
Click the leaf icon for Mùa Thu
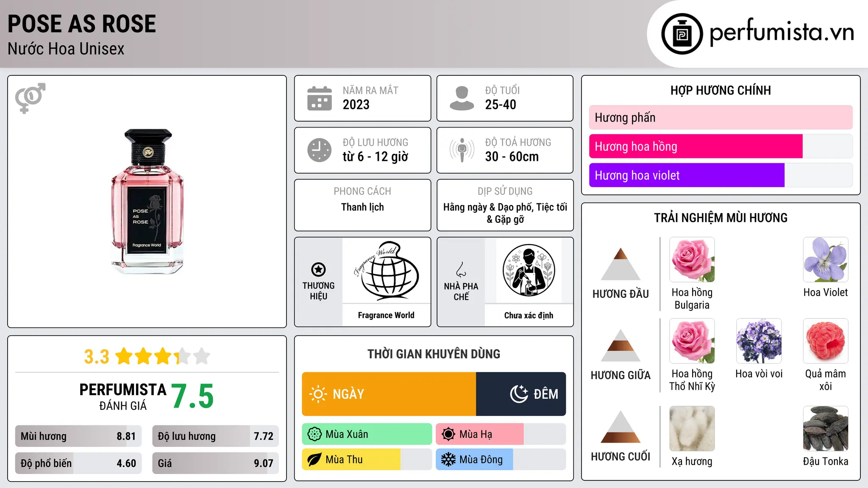click(x=314, y=460)
